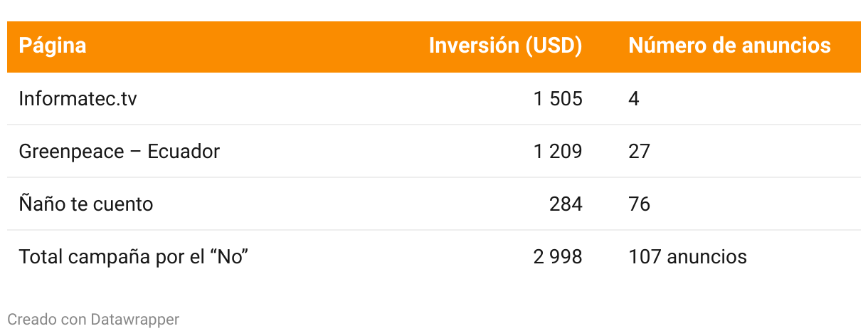Click the empty area in Informatec.tv row

click(320, 98)
